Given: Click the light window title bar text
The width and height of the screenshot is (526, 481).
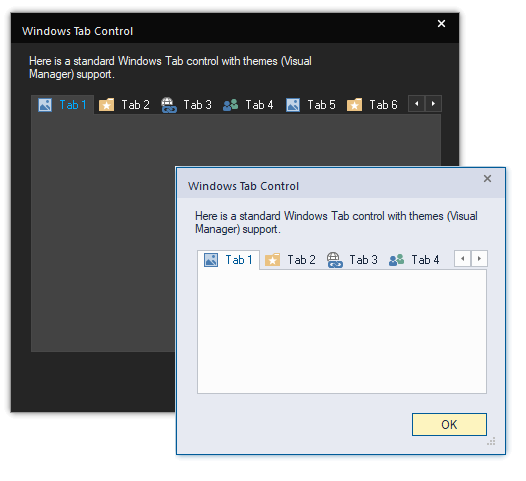Looking at the screenshot, I should click(x=243, y=186).
